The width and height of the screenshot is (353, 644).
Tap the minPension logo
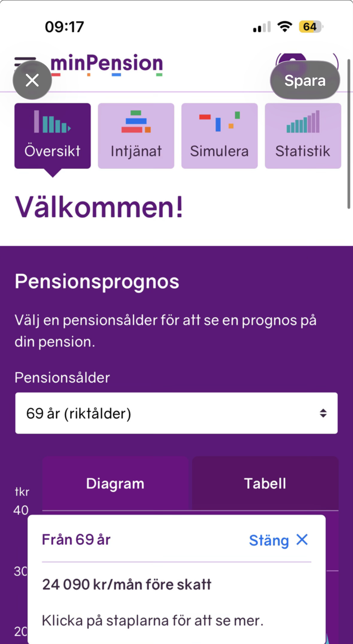pos(107,64)
